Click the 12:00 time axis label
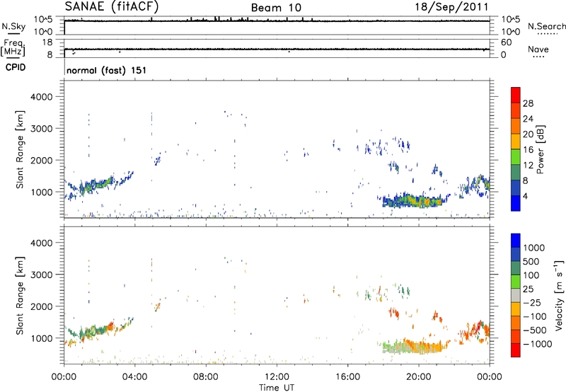Viewport: 566px width, 392px height. point(277,377)
